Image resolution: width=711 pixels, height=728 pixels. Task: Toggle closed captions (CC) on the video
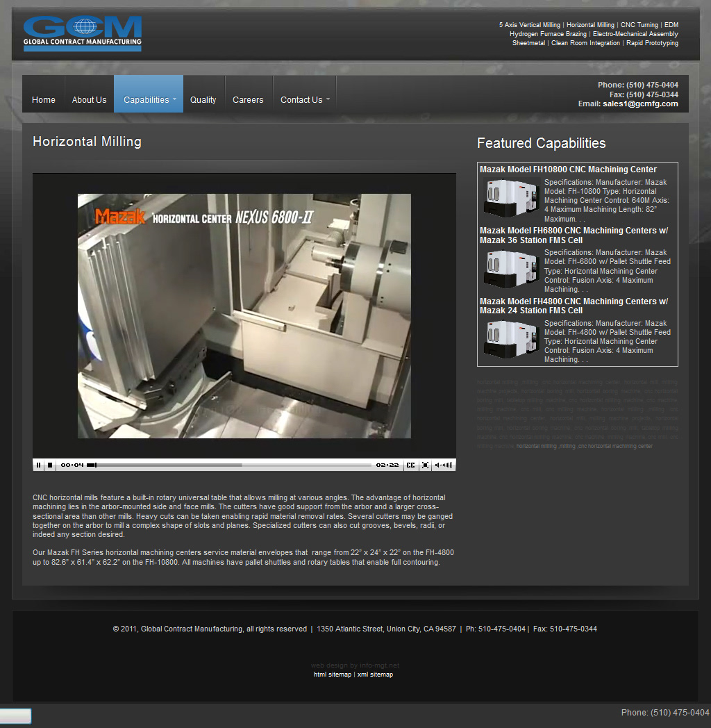click(x=411, y=465)
